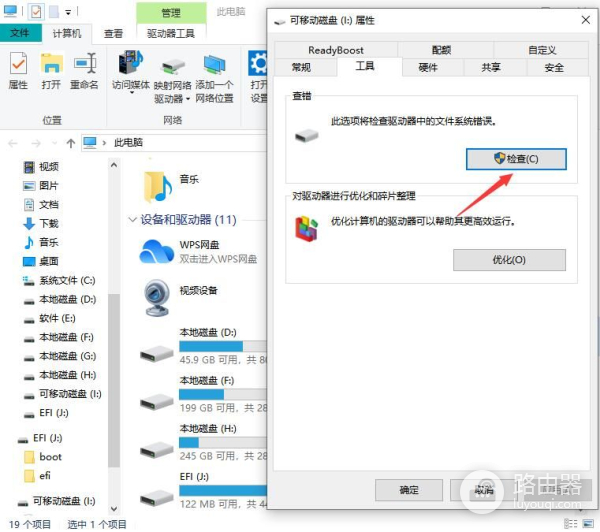Click the forward navigation arrow
600x532 pixels.
pyautogui.click(x=36, y=144)
